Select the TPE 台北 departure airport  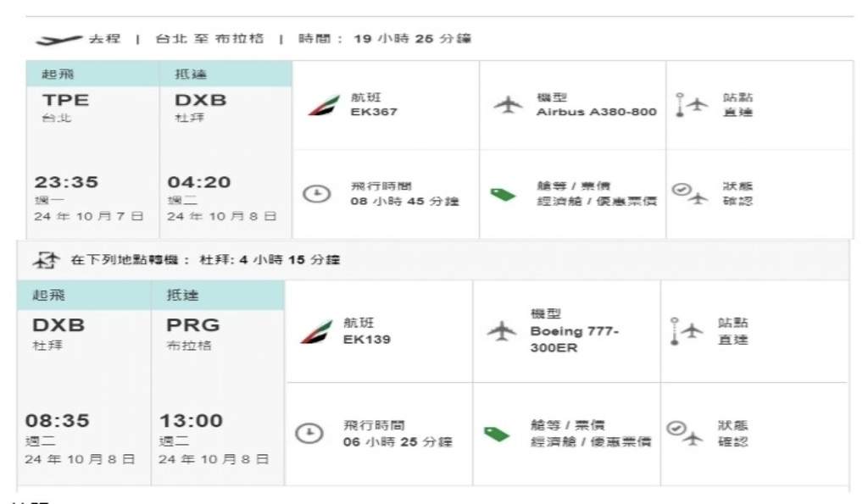coord(66,108)
